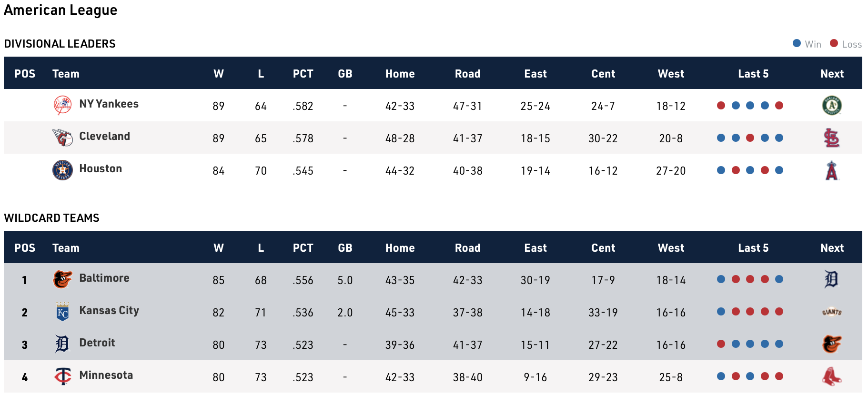Click the Houston Astros logo icon

[x=62, y=170]
